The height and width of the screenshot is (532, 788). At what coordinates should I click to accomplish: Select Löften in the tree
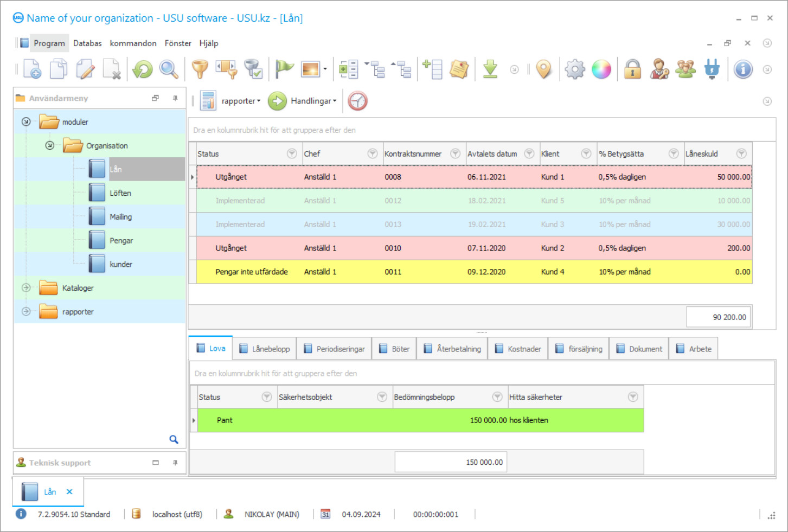pos(120,193)
